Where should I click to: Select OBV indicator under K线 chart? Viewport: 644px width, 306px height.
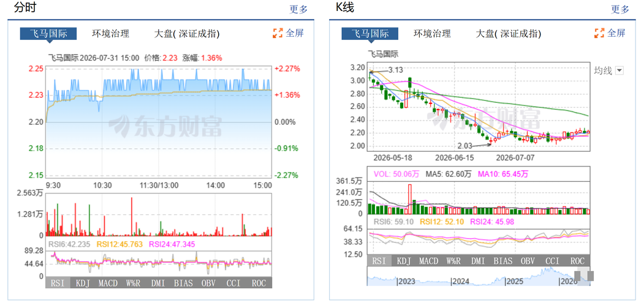528,261
